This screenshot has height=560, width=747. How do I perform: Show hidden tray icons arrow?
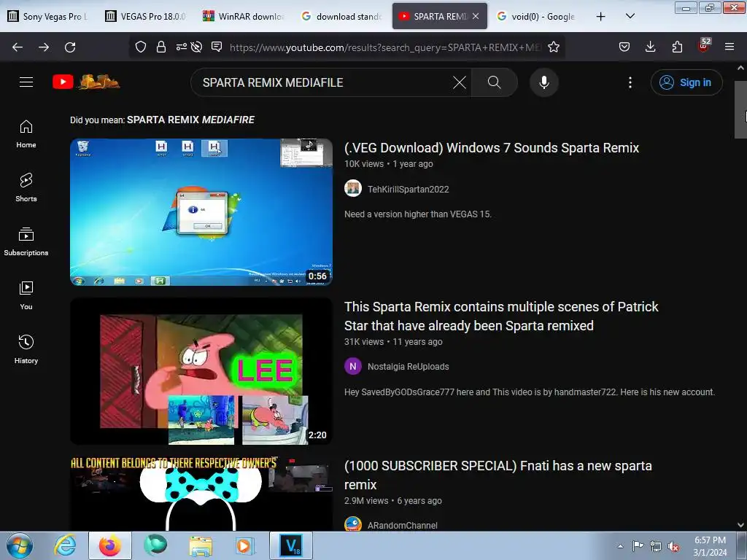click(620, 546)
